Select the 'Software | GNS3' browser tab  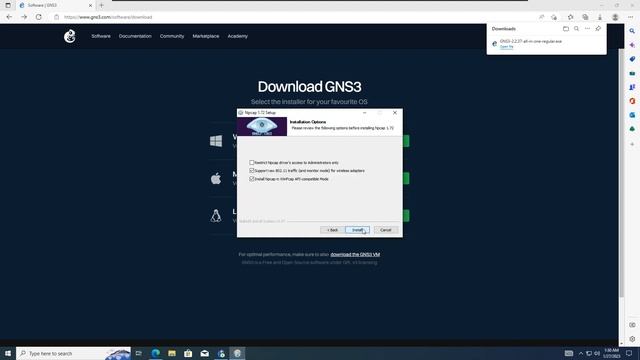point(55,5)
